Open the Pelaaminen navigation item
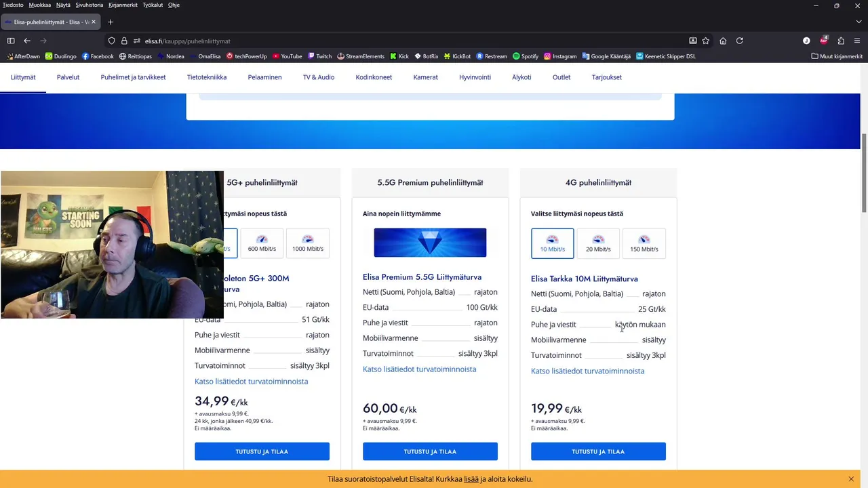Viewport: 868px width, 488px height. pos(264,77)
